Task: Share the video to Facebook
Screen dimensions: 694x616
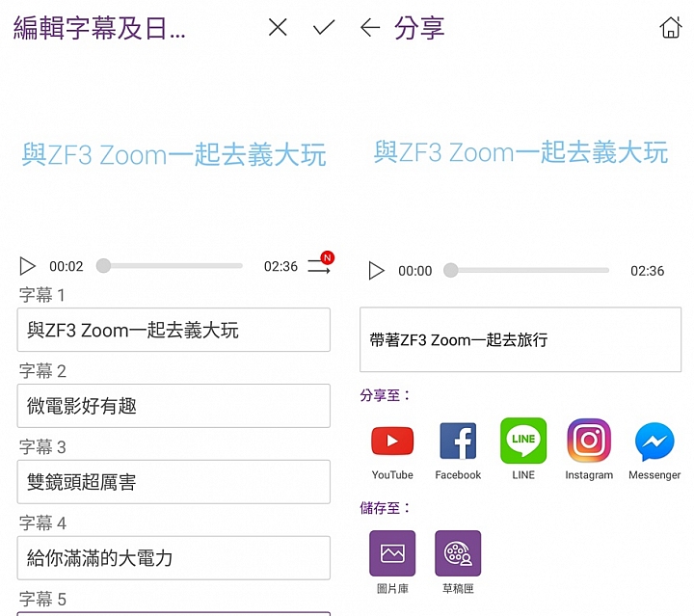Action: coord(458,450)
